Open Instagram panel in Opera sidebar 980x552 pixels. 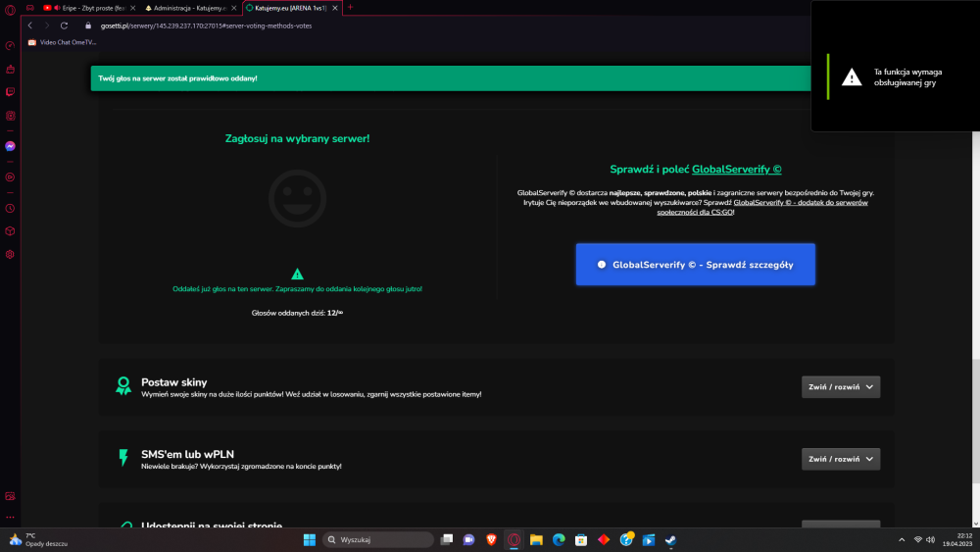10,116
